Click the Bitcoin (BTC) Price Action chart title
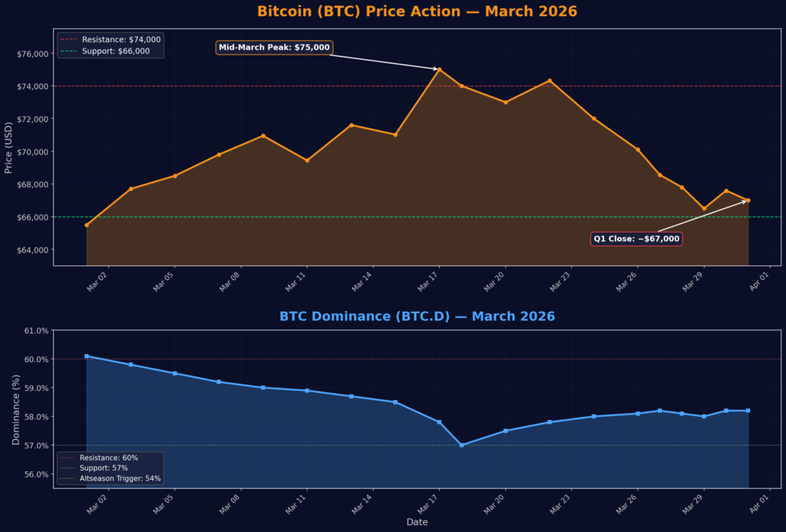Image resolution: width=786 pixels, height=532 pixels. point(417,12)
